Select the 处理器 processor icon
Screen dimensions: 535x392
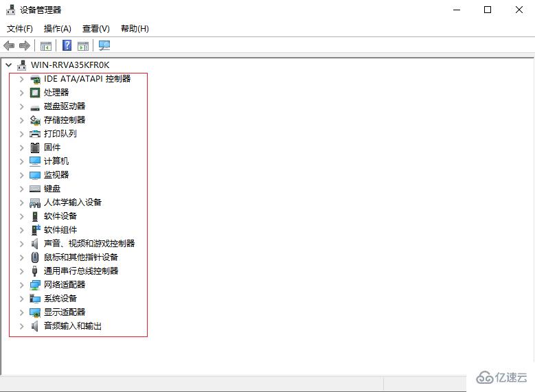[x=35, y=93]
